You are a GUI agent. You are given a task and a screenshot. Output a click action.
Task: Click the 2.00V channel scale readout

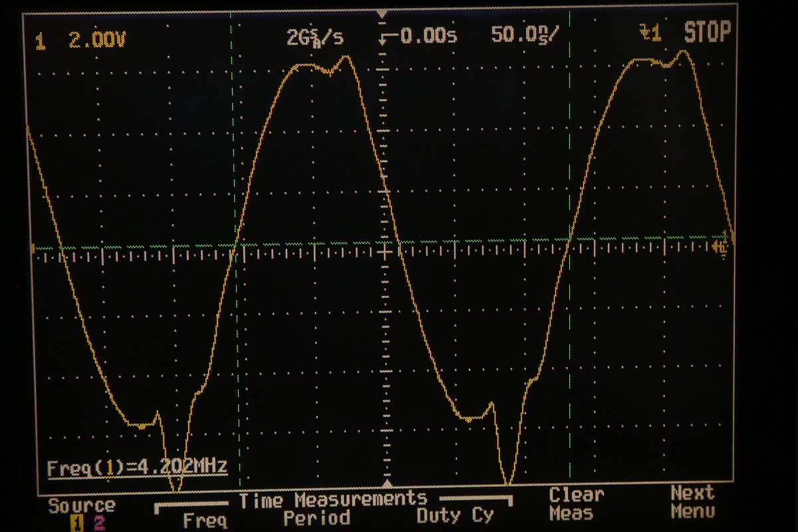(97, 42)
